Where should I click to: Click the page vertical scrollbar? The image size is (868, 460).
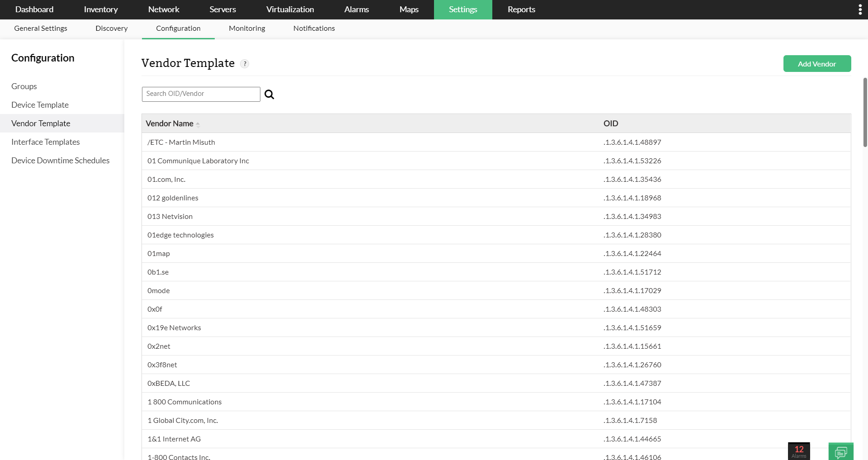[865, 112]
